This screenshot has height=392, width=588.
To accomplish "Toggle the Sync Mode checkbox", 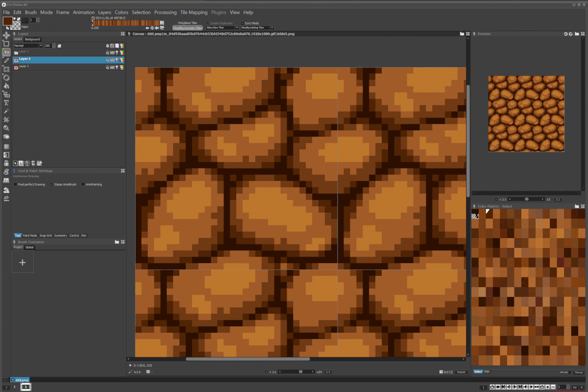I will 242,23.
